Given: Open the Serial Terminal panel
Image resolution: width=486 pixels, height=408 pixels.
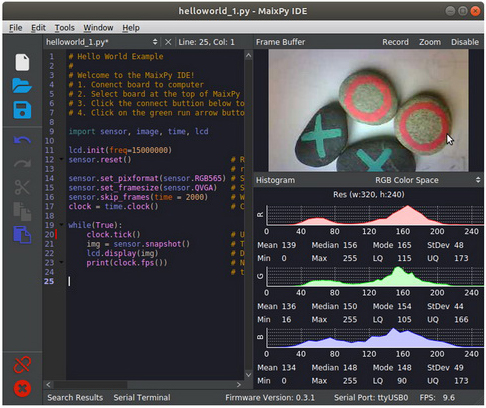Looking at the screenshot, I should tap(142, 397).
